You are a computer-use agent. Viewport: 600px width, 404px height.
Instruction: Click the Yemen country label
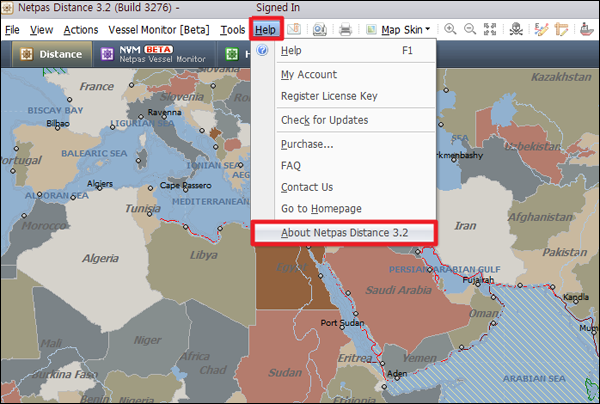419,358
